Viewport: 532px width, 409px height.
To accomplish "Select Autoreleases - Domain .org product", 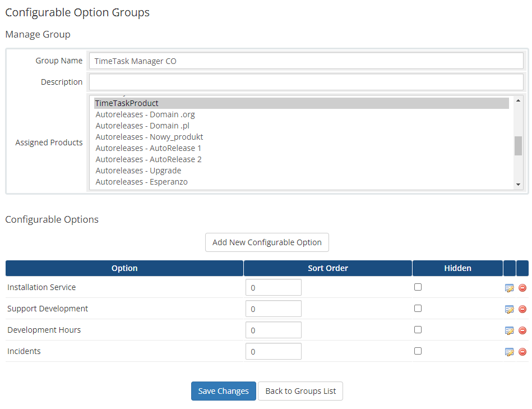I will point(301,114).
